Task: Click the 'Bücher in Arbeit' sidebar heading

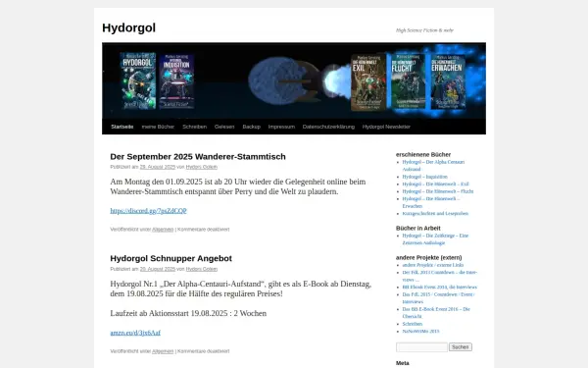Action: pos(418,228)
